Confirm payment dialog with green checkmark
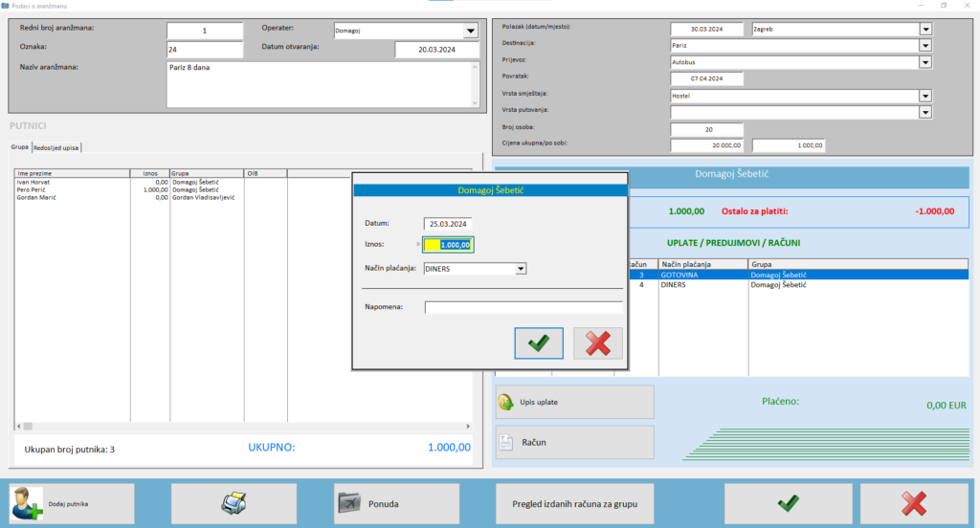 pos(539,343)
